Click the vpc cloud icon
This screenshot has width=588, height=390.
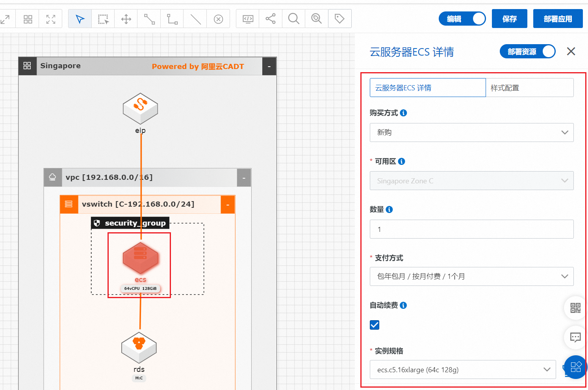tap(52, 177)
